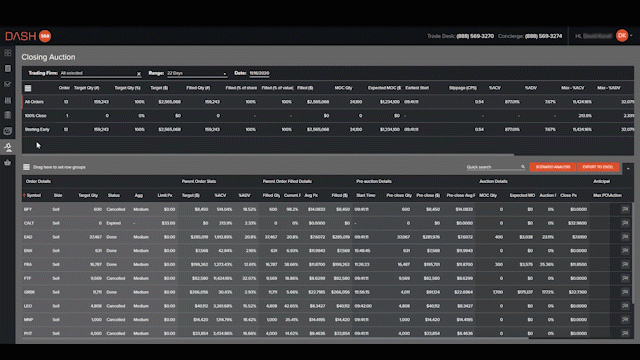Click the Pre-auction Details group header
Image resolution: width=640 pixels, height=360 pixels.
click(x=374, y=181)
